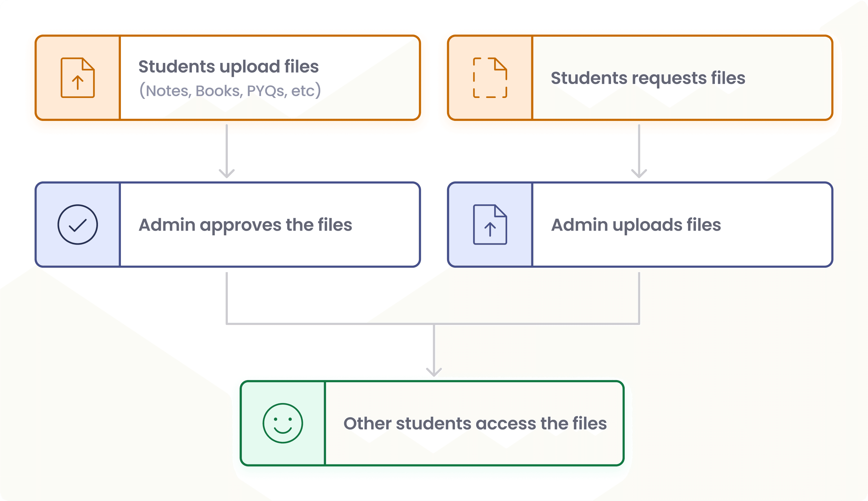Image resolution: width=868 pixels, height=501 pixels.
Task: Click the file upload icon in Students upload box
Action: 77,78
